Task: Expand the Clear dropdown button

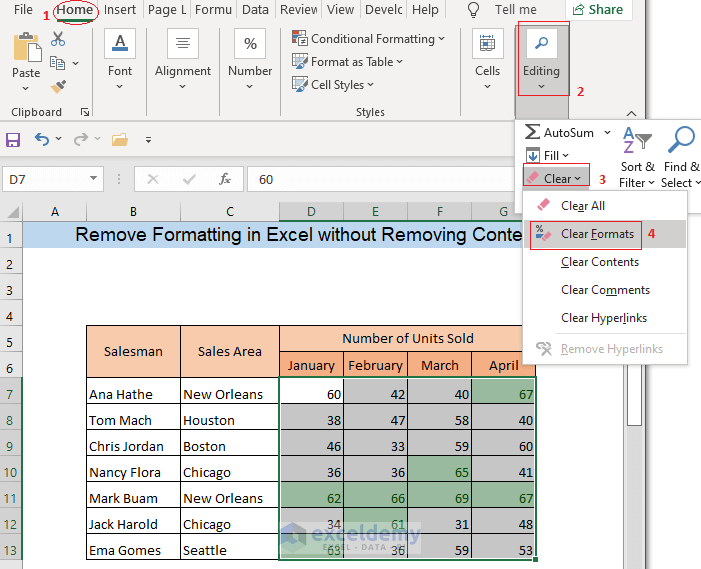Action: pos(556,178)
